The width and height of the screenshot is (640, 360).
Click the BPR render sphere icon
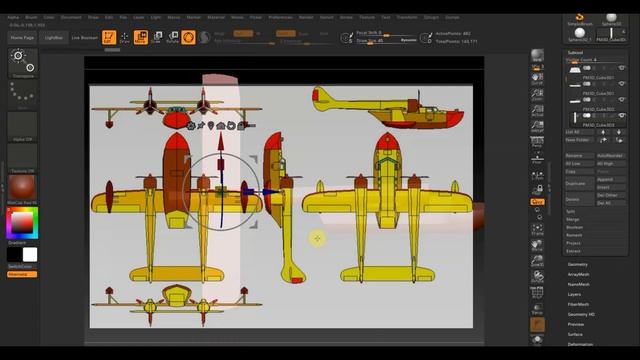coord(537,55)
